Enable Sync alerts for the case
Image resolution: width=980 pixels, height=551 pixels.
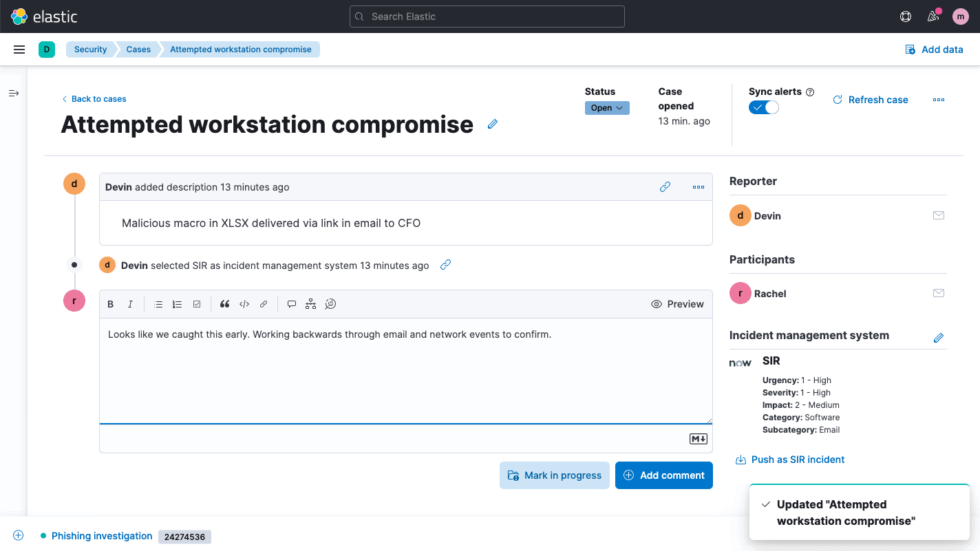(x=763, y=107)
